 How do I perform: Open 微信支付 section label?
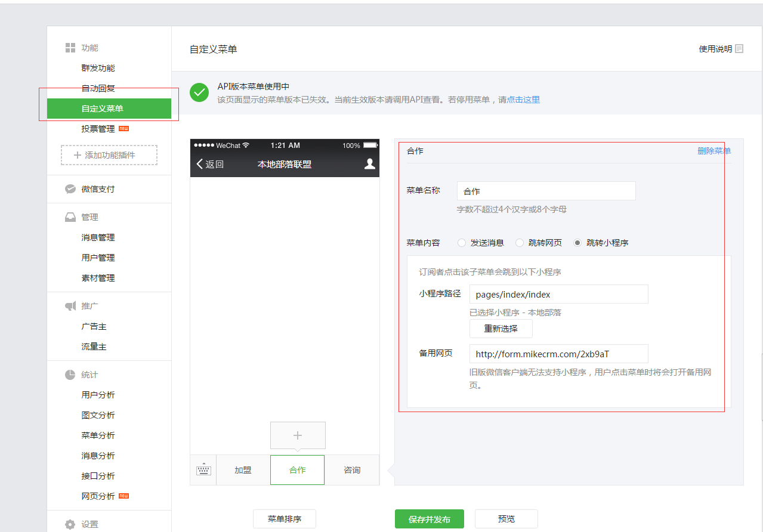pos(98,189)
